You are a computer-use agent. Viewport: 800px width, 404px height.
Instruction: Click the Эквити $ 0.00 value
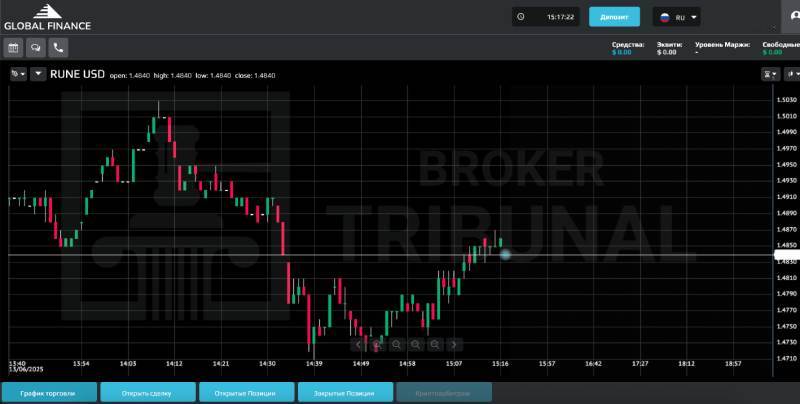coord(666,52)
